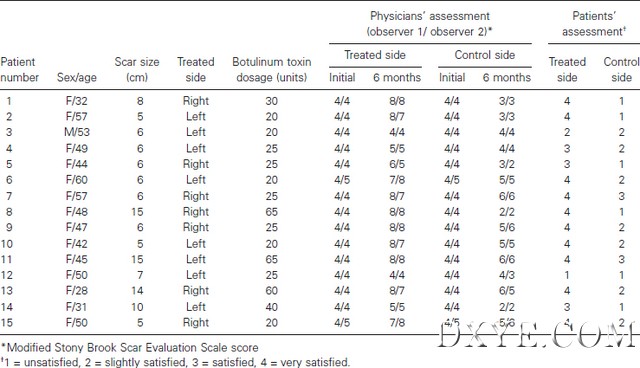Click scar size 14 for patient 13
Viewport: 640px width, 368px height.
pyautogui.click(x=137, y=291)
